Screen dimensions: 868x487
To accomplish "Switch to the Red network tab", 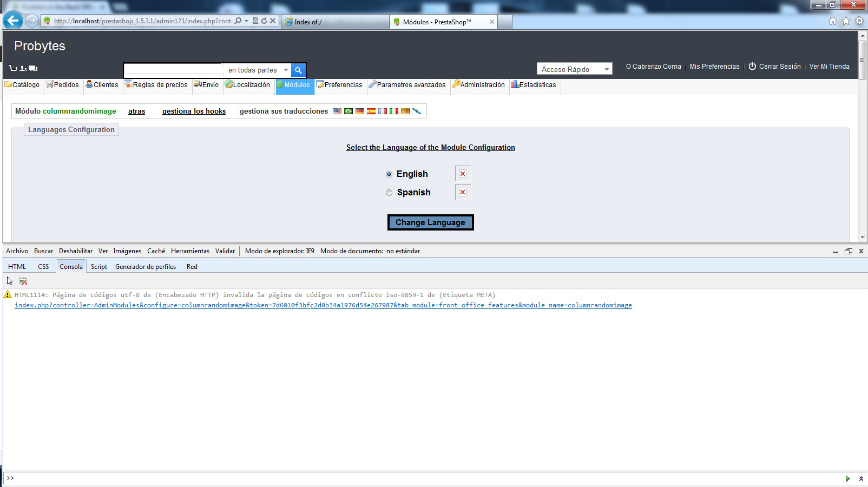I will click(x=192, y=267).
